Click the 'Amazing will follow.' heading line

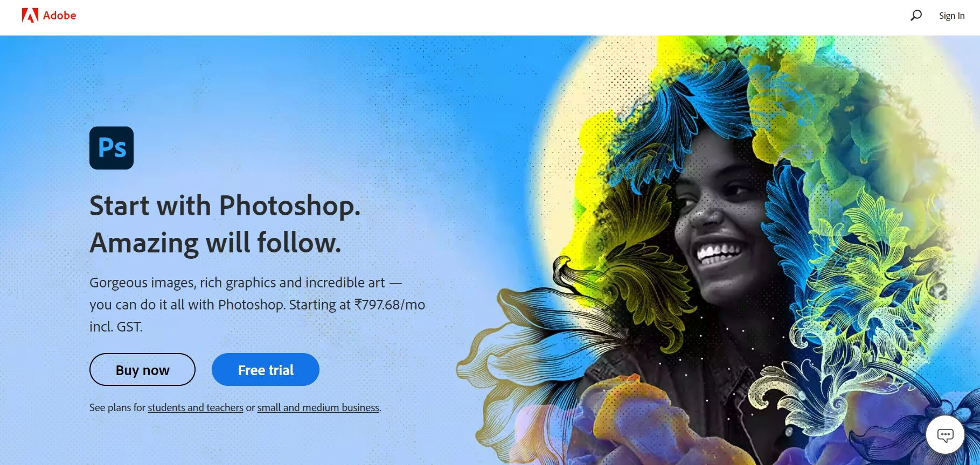point(216,243)
